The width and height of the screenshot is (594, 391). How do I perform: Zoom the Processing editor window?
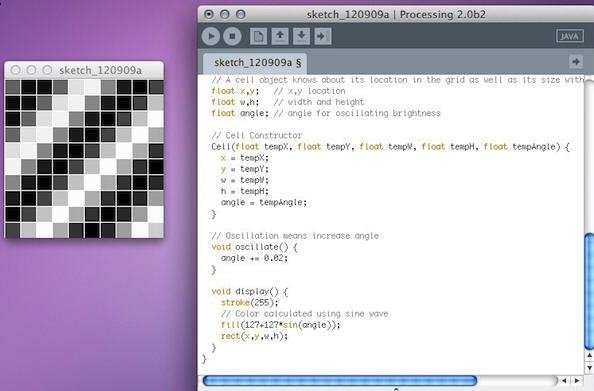tap(241, 14)
